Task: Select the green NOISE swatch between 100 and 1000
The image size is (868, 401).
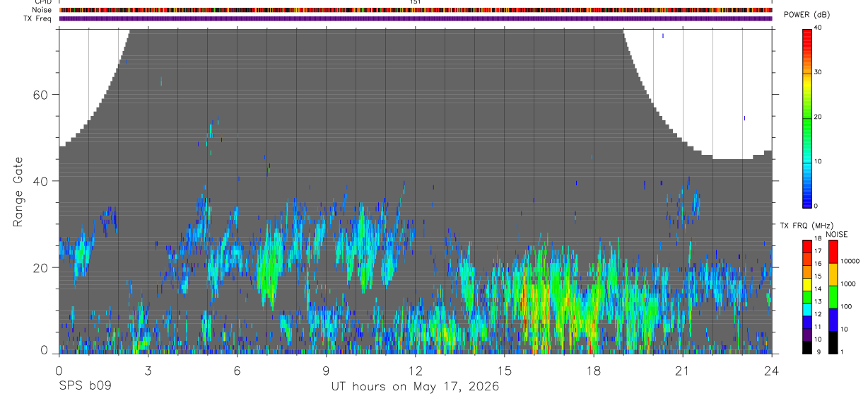Action: (833, 296)
